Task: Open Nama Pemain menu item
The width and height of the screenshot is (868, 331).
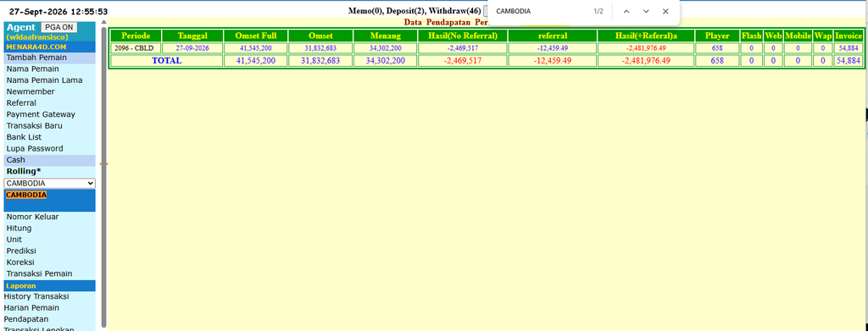Action: pyautogui.click(x=33, y=69)
